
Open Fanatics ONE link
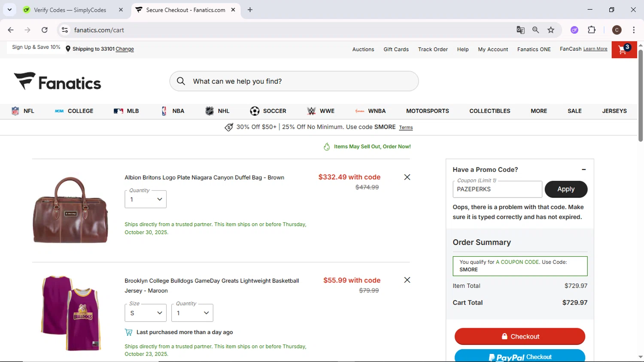pos(534,49)
